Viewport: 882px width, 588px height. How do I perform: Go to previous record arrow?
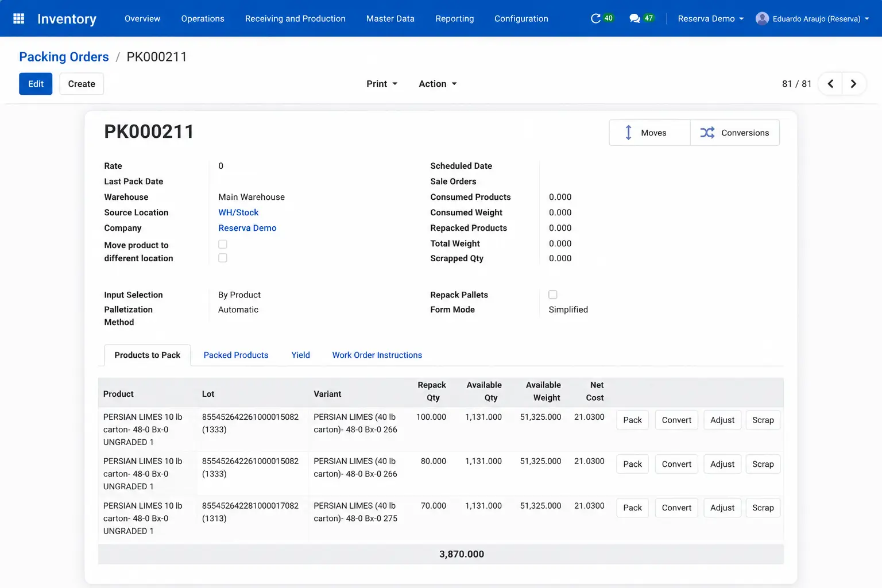pos(830,84)
